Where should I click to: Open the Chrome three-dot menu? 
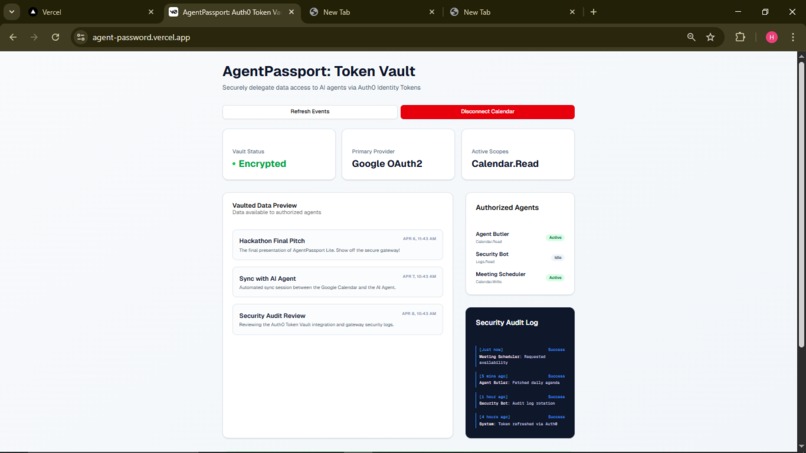(x=793, y=37)
